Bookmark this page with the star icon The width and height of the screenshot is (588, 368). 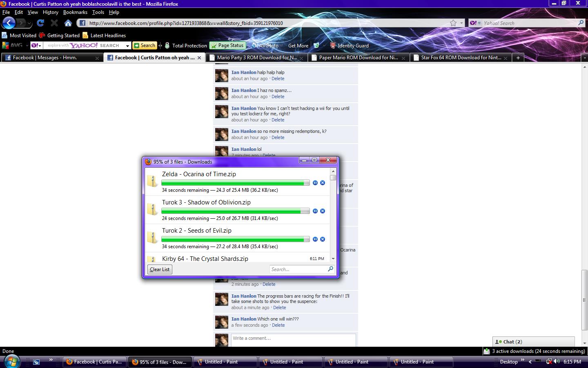(453, 23)
